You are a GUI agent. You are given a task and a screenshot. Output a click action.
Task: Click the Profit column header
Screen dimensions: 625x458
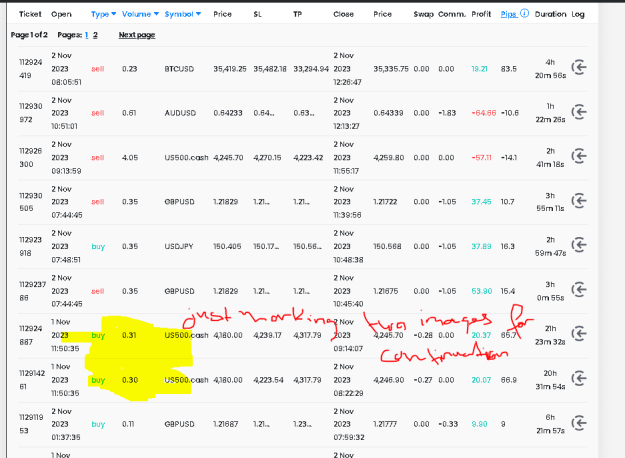[x=481, y=14]
